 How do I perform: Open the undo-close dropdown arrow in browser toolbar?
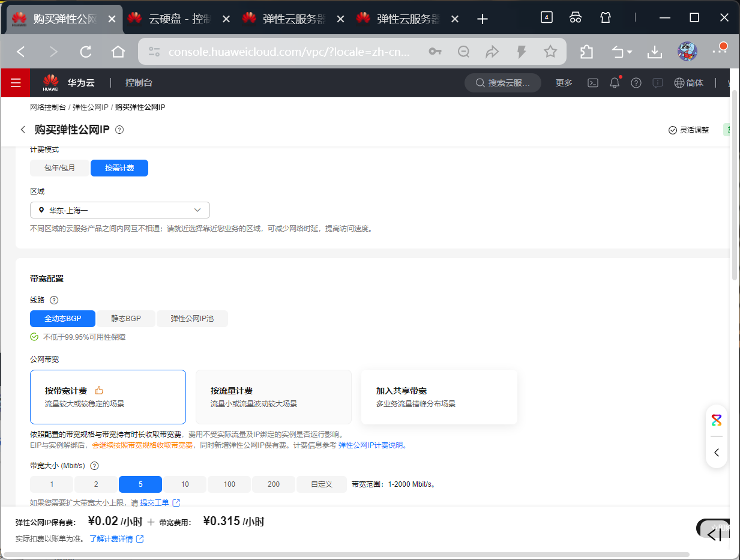tap(630, 53)
